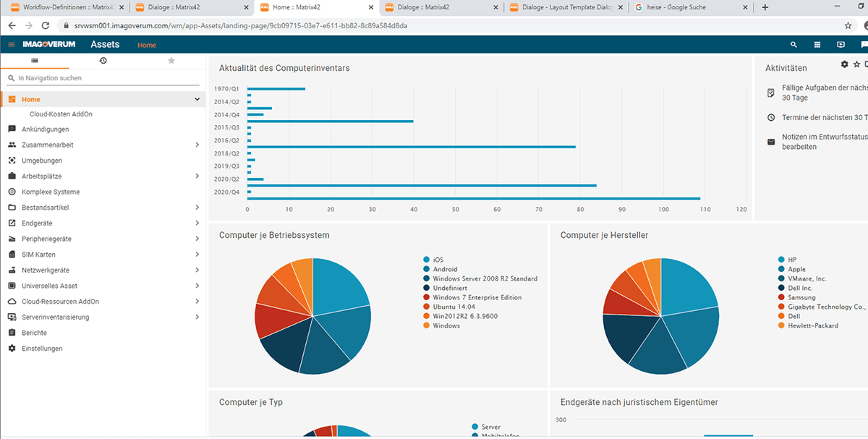Click the favorite star outline above Aktivitäten

tap(856, 64)
